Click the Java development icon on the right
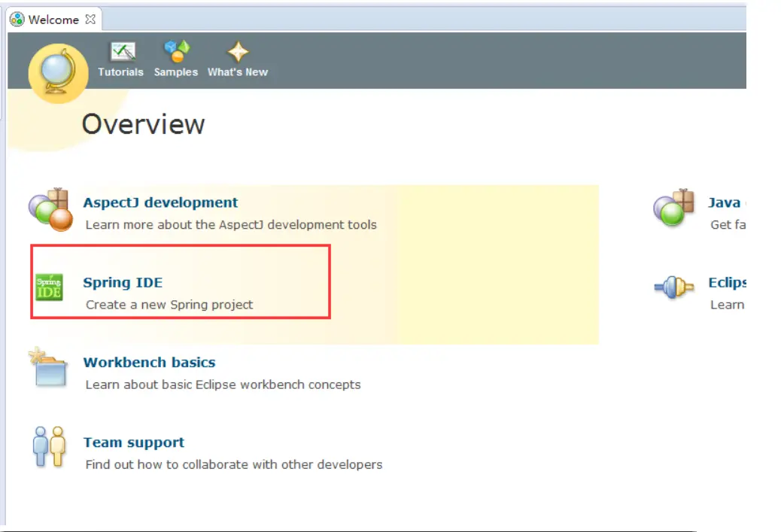The width and height of the screenshot is (781, 532). (x=674, y=208)
